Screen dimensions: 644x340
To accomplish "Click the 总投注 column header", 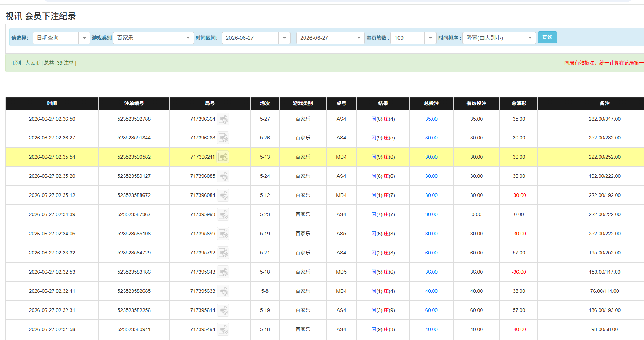I will [431, 103].
